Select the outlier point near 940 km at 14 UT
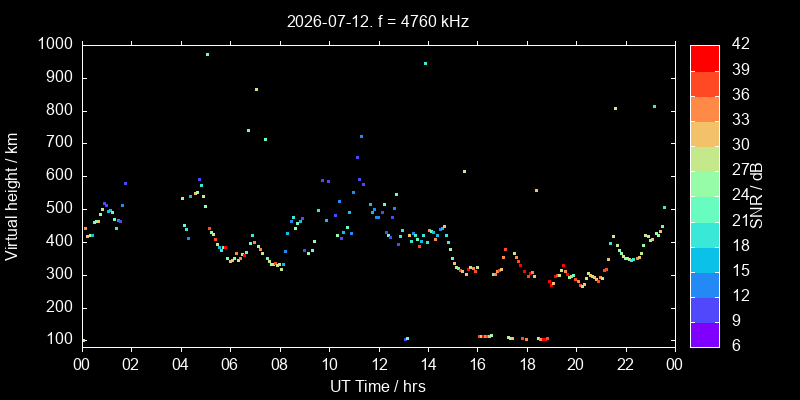 (x=426, y=64)
